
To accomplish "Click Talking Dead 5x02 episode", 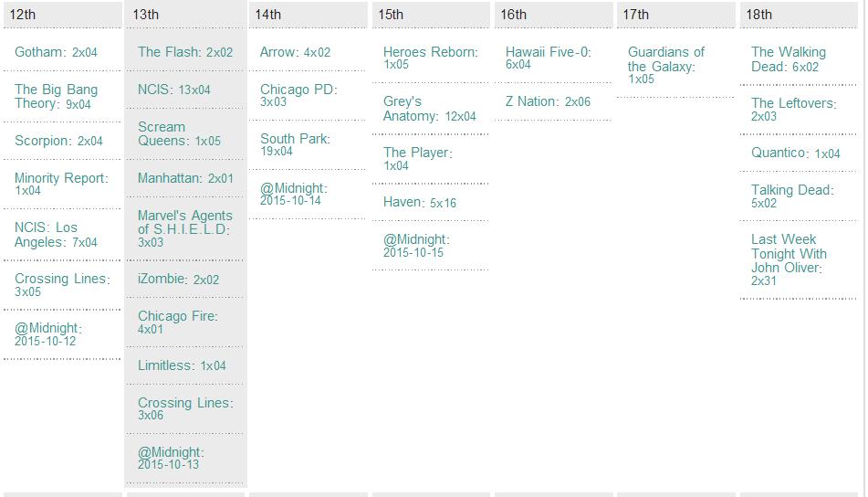I will click(793, 196).
